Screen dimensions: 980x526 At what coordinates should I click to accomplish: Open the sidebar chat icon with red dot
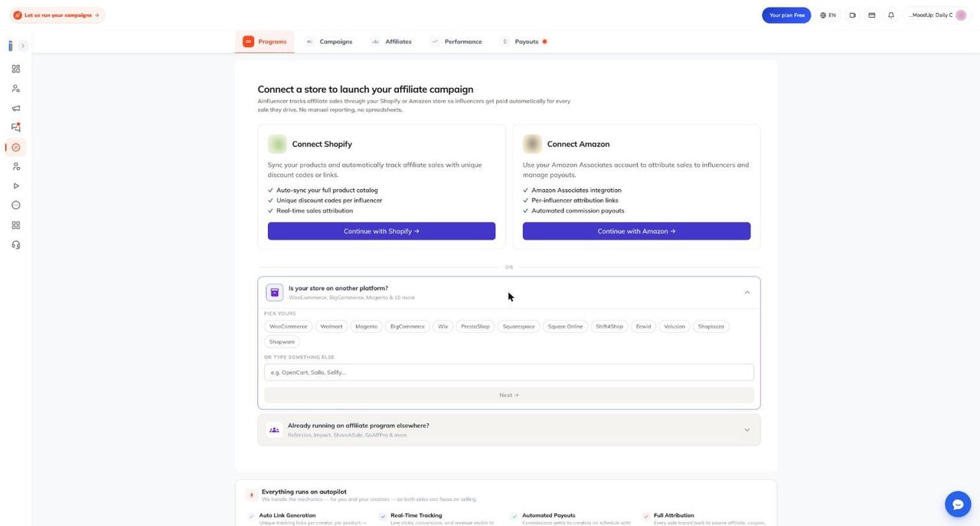[x=16, y=127]
